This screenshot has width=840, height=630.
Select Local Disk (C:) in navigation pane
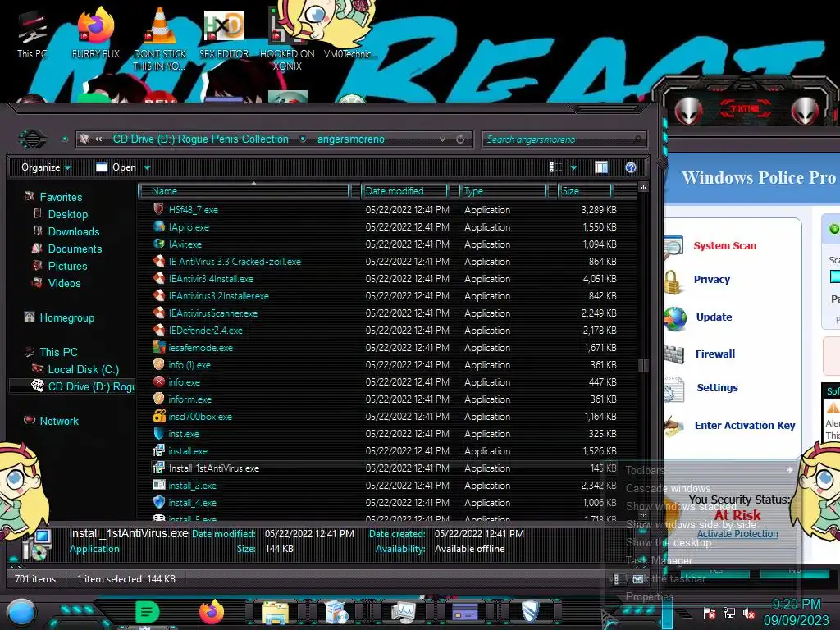[83, 369]
